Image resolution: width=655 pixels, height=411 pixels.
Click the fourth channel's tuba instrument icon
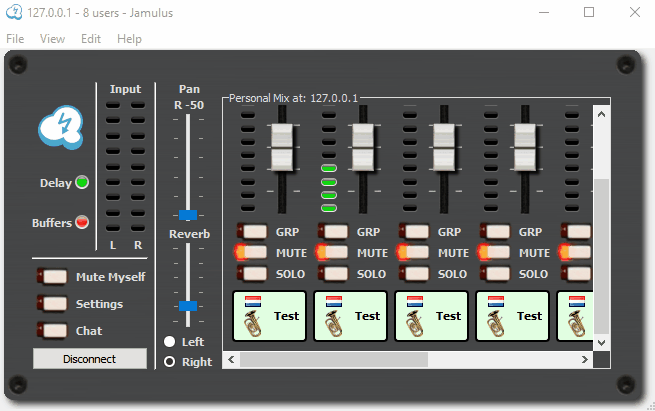(x=496, y=324)
